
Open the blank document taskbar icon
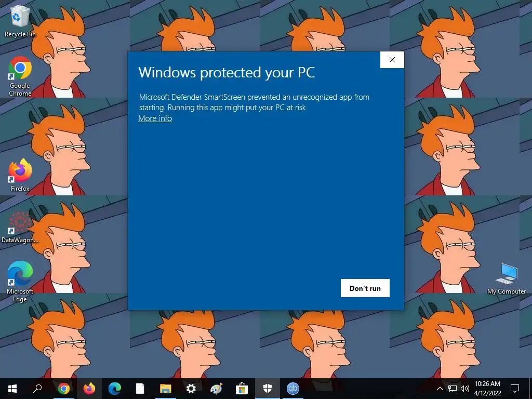pyautogui.click(x=140, y=389)
